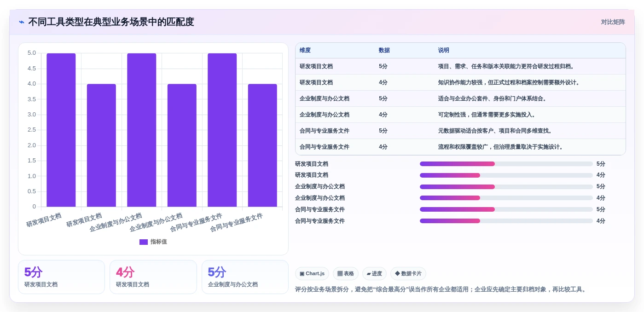Click the 4-point 合同与专业服务文件 chart bar
The width and height of the screenshot is (644, 312).
coord(262,145)
